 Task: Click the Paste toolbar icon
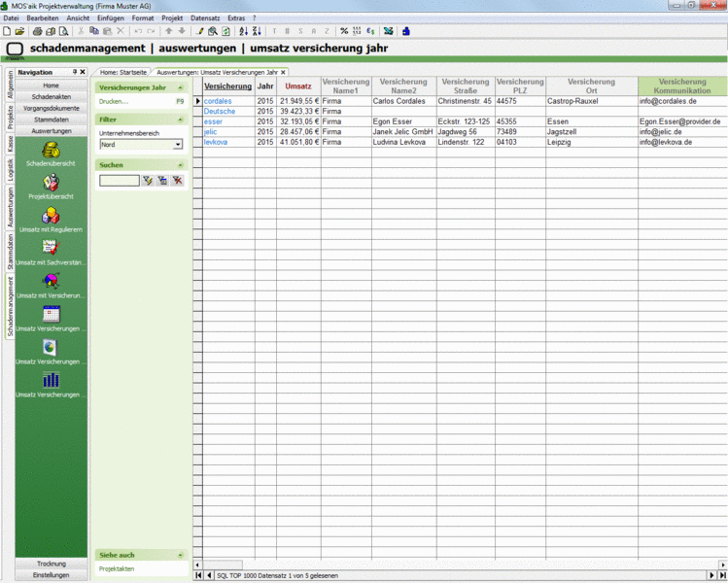point(107,31)
